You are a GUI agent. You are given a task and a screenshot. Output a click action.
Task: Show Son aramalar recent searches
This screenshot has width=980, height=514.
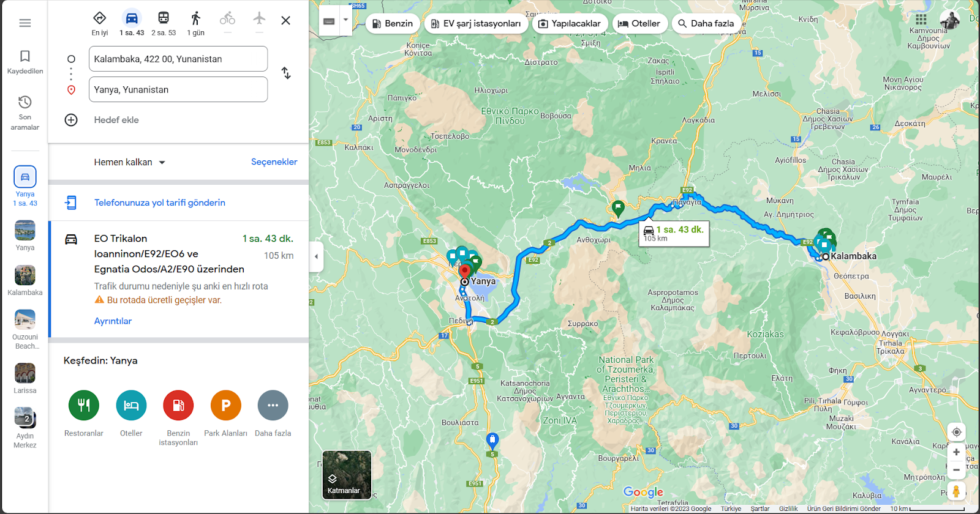[25, 113]
